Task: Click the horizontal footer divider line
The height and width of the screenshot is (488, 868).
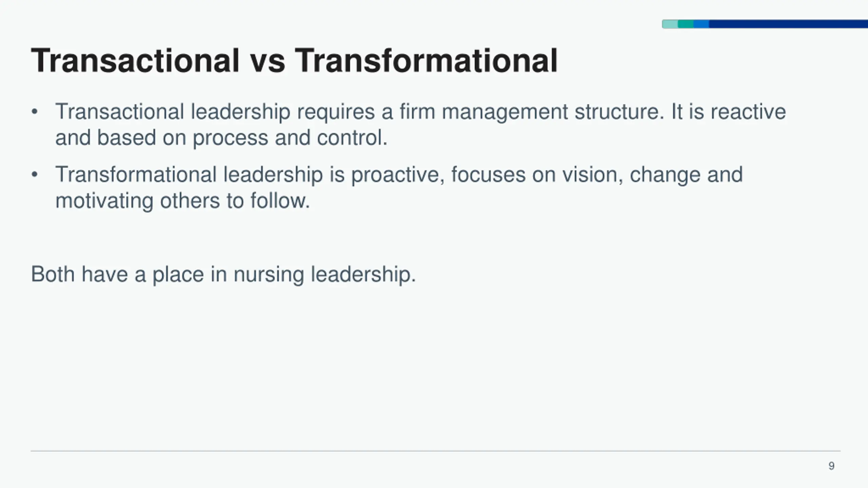Action: pos(435,451)
